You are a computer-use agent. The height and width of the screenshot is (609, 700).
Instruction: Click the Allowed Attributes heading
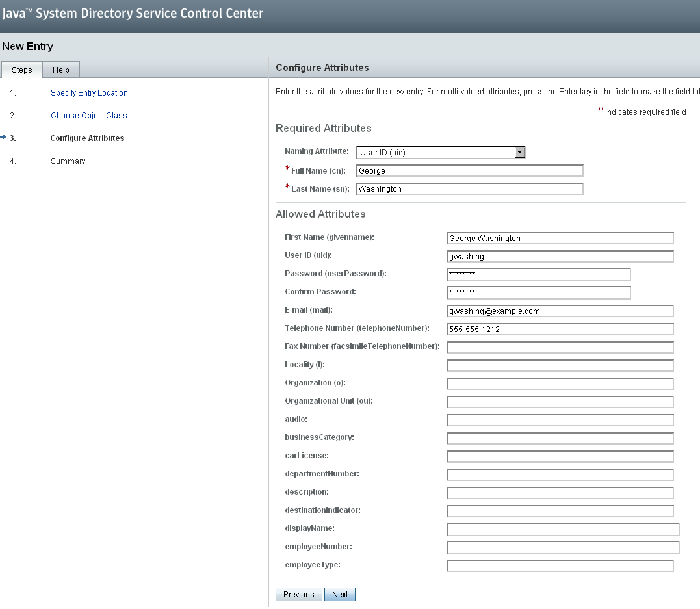(x=320, y=214)
